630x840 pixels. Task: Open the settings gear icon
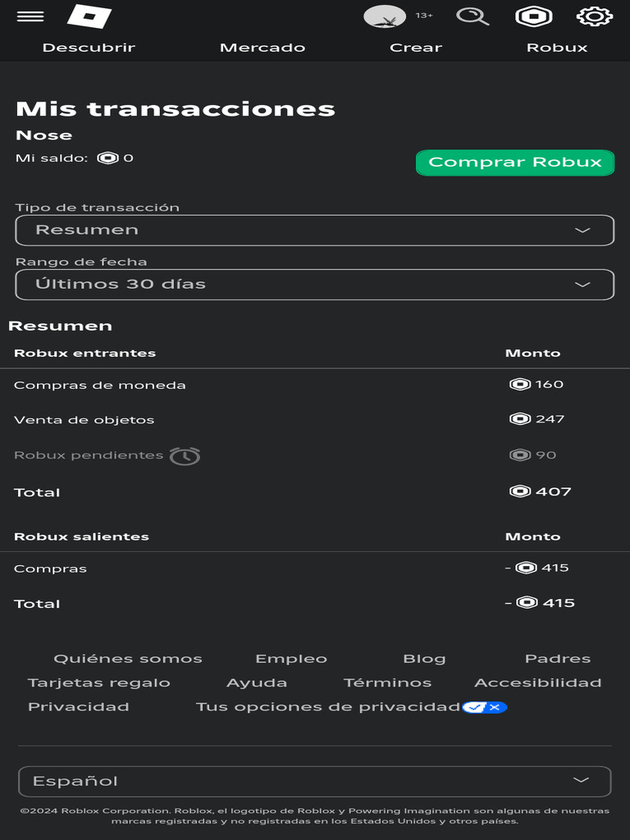click(x=595, y=16)
